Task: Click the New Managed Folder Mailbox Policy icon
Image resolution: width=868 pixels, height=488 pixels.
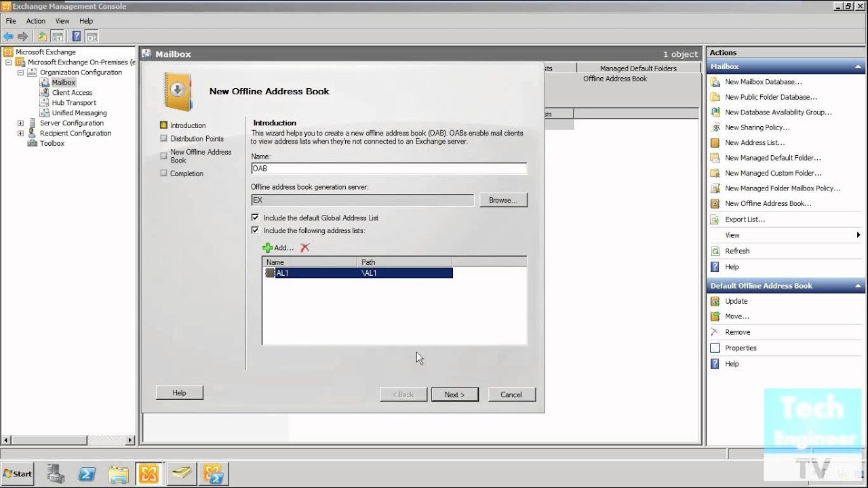Action: pos(715,188)
